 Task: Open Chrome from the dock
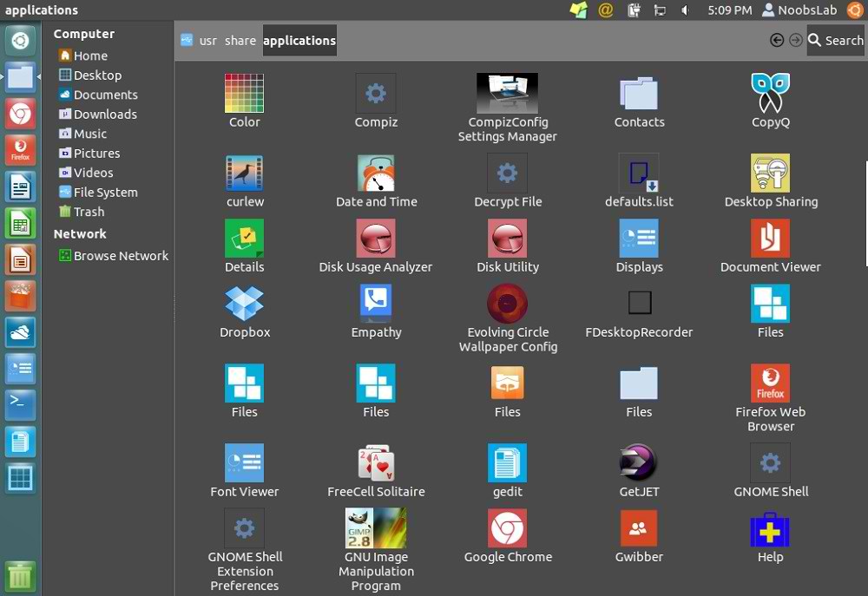20,114
